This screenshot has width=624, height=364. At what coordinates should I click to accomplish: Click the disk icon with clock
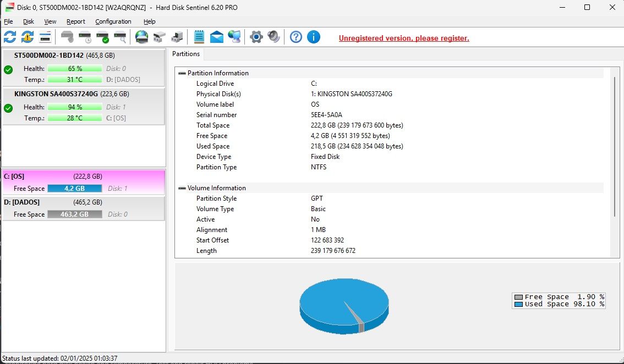[x=85, y=37]
